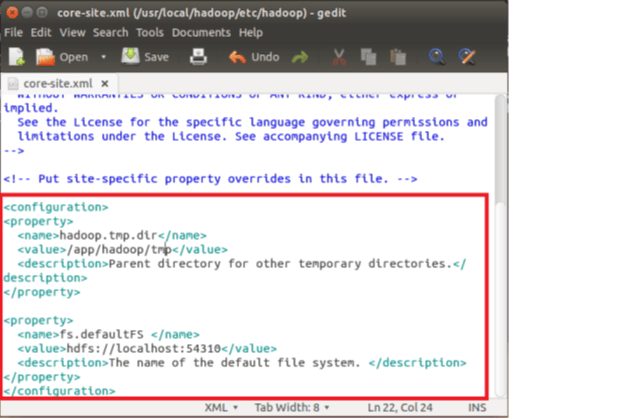The image size is (642, 418).
Task: Open the Documents menu
Action: [200, 32]
